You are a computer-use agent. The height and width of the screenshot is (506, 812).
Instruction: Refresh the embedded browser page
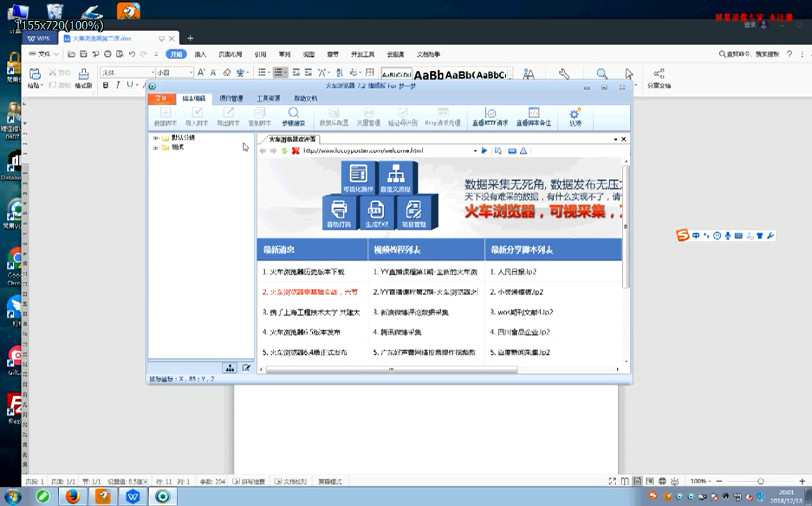[284, 150]
